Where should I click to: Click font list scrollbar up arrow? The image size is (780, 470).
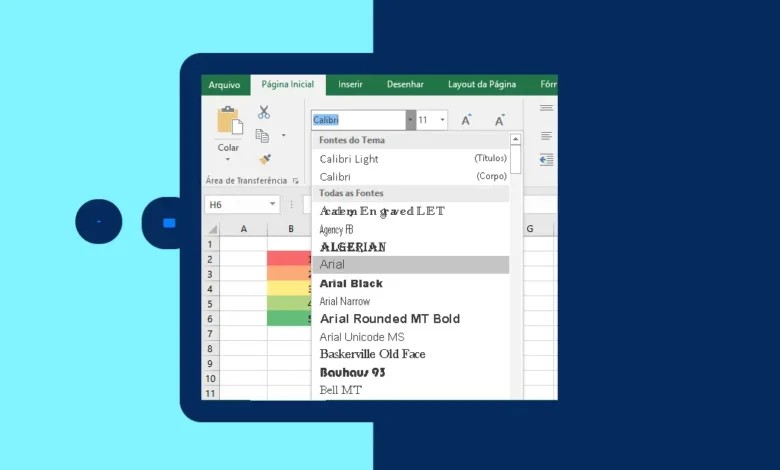coord(515,139)
